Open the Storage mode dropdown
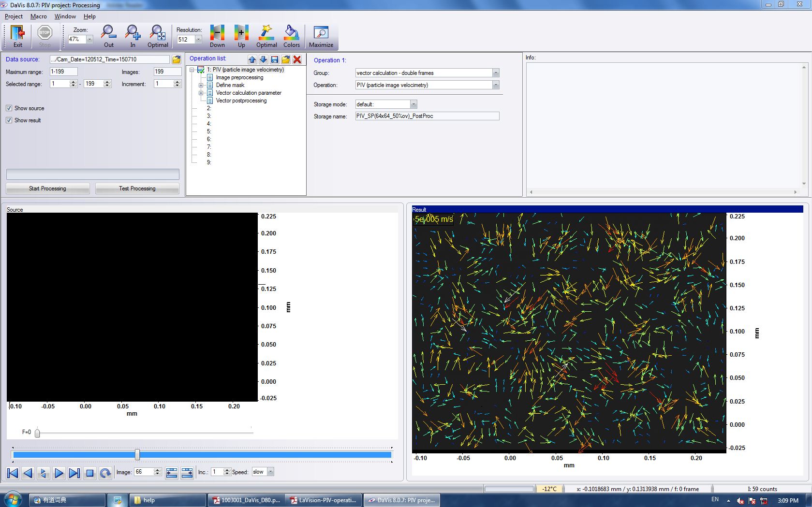Image resolution: width=812 pixels, height=507 pixels. pyautogui.click(x=413, y=104)
